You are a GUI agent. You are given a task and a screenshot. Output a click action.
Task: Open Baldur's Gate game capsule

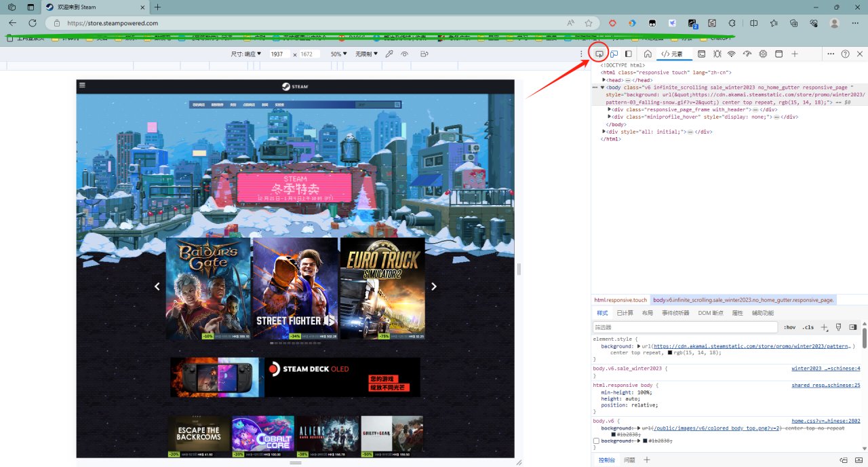coord(208,288)
